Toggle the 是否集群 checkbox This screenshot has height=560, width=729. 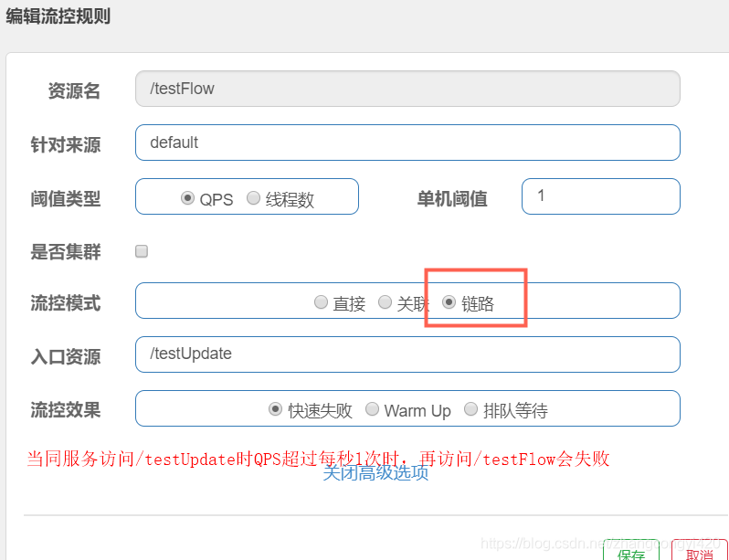tap(142, 251)
